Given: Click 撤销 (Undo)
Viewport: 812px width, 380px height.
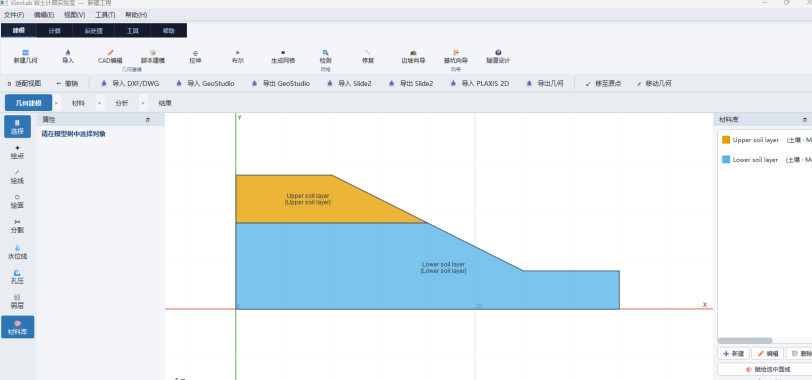Looking at the screenshot, I should [67, 83].
